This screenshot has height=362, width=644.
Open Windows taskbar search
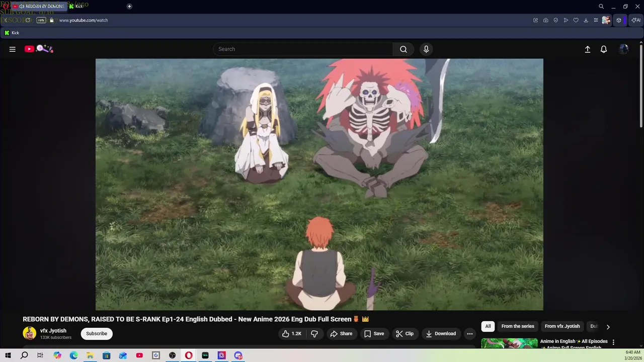coord(24,355)
